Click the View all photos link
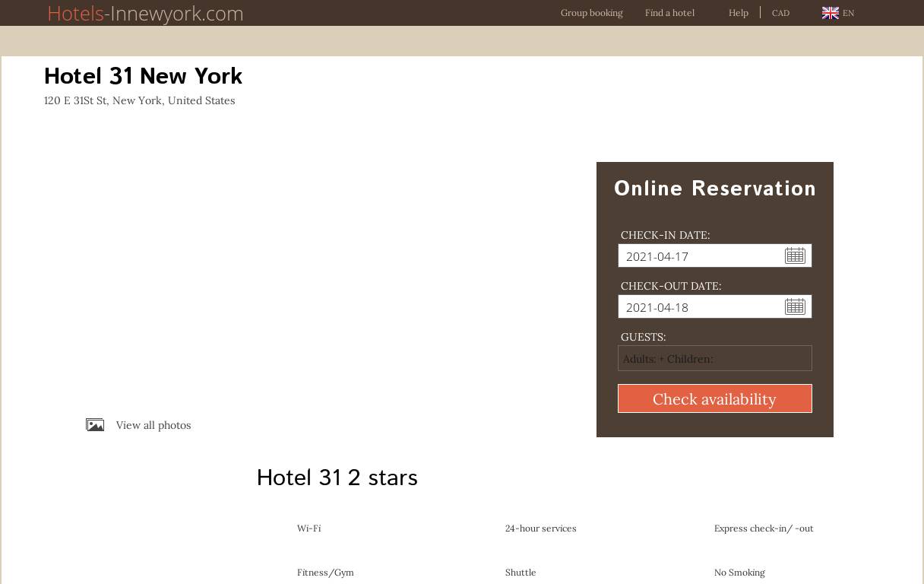The width and height of the screenshot is (924, 584). point(153,425)
